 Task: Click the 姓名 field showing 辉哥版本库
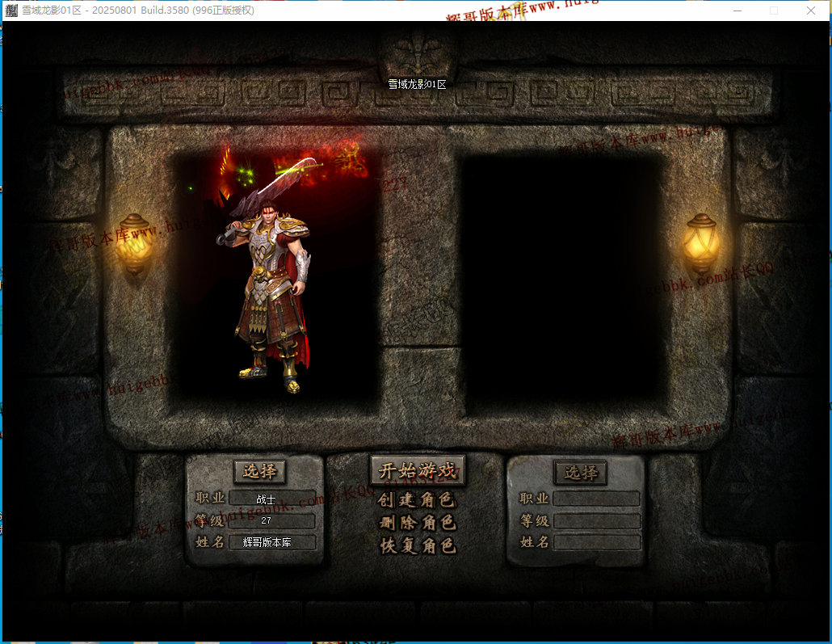pos(272,542)
